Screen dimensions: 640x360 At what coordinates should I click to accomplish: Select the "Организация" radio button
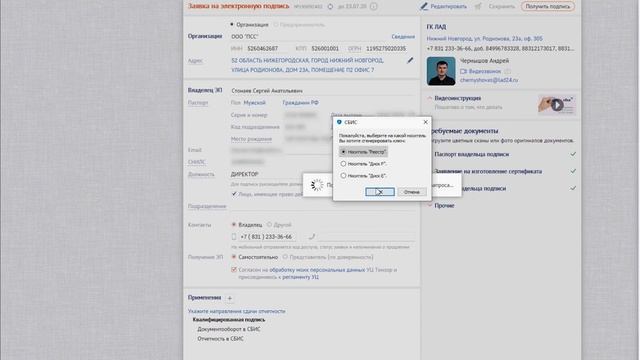point(232,24)
